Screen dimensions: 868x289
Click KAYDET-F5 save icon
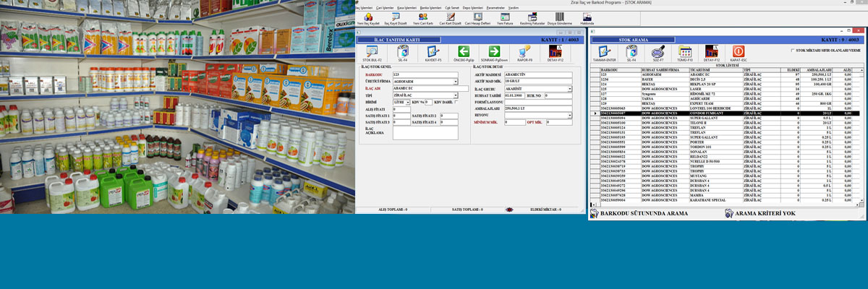point(433,51)
